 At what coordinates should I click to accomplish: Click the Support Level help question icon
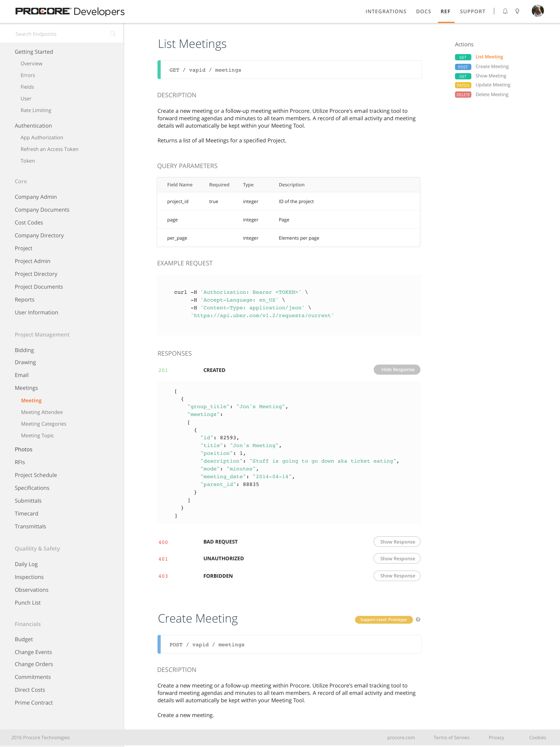pyautogui.click(x=418, y=619)
